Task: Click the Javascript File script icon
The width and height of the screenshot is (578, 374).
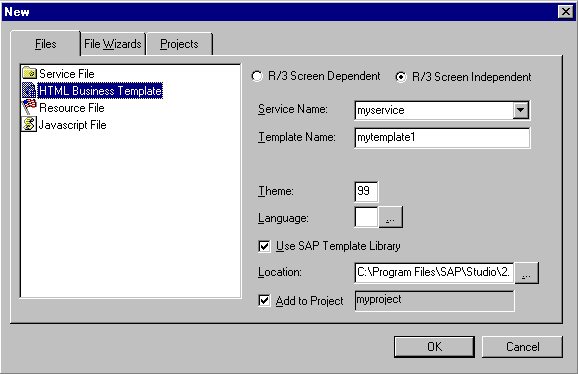Action: click(x=29, y=124)
